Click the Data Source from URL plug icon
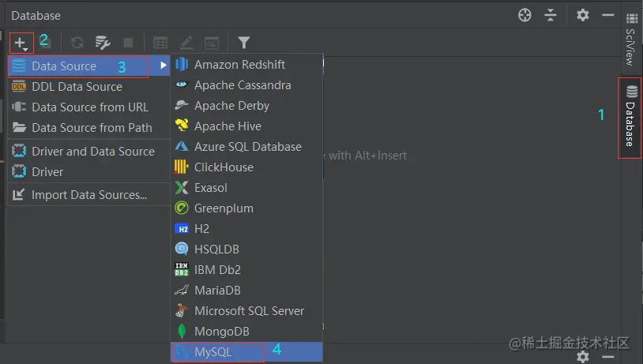Viewport: 643px width, 364px height. pyautogui.click(x=19, y=107)
